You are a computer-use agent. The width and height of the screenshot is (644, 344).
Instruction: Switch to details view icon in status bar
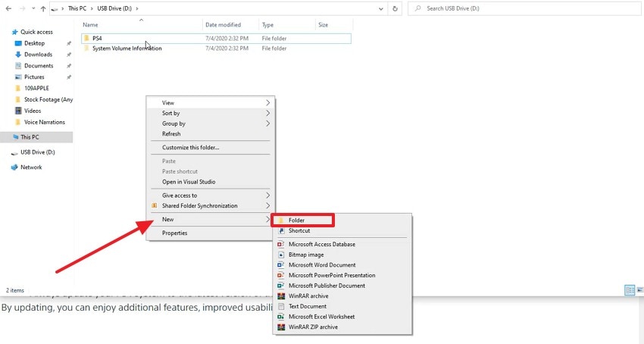coord(630,290)
